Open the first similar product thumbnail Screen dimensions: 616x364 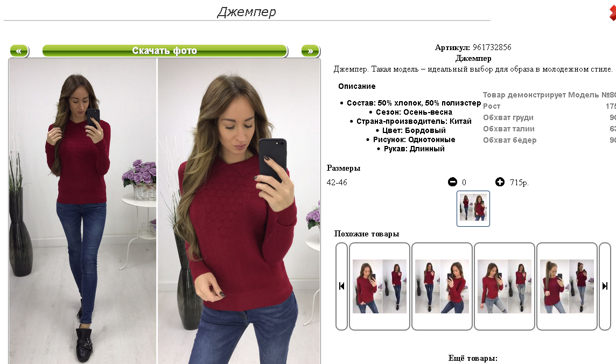[380, 286]
